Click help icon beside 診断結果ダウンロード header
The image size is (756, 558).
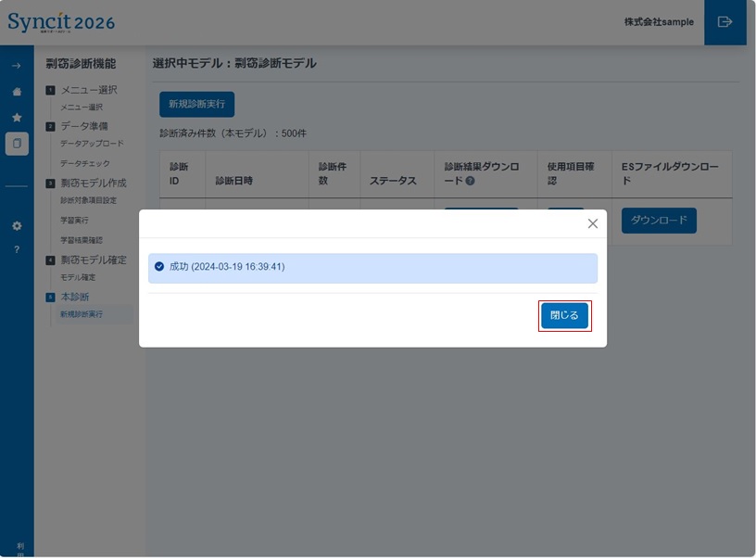pos(471,181)
